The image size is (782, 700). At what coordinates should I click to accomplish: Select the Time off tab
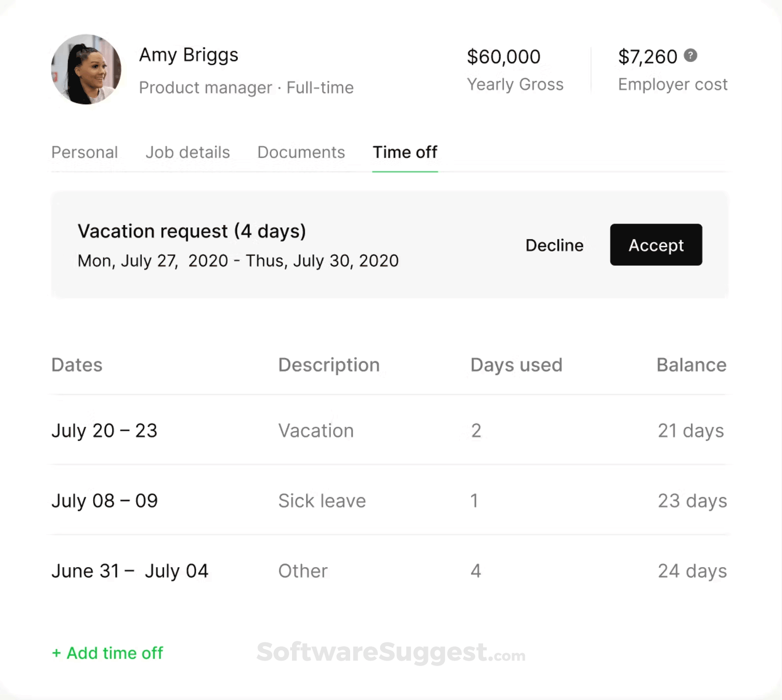click(404, 153)
